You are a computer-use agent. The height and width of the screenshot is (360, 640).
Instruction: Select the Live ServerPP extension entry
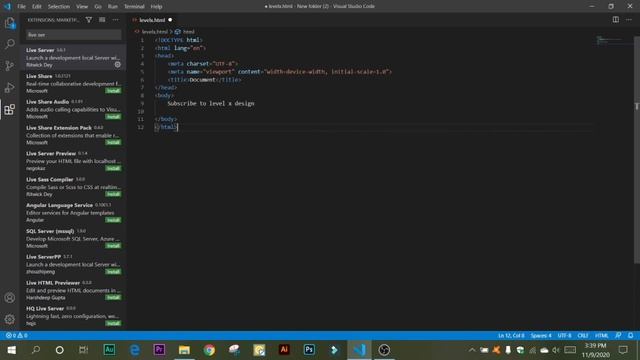coord(73,264)
